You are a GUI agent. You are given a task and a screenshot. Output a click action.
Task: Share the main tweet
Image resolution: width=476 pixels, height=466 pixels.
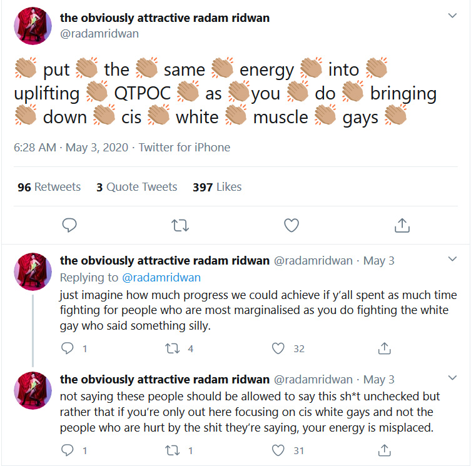(x=402, y=225)
